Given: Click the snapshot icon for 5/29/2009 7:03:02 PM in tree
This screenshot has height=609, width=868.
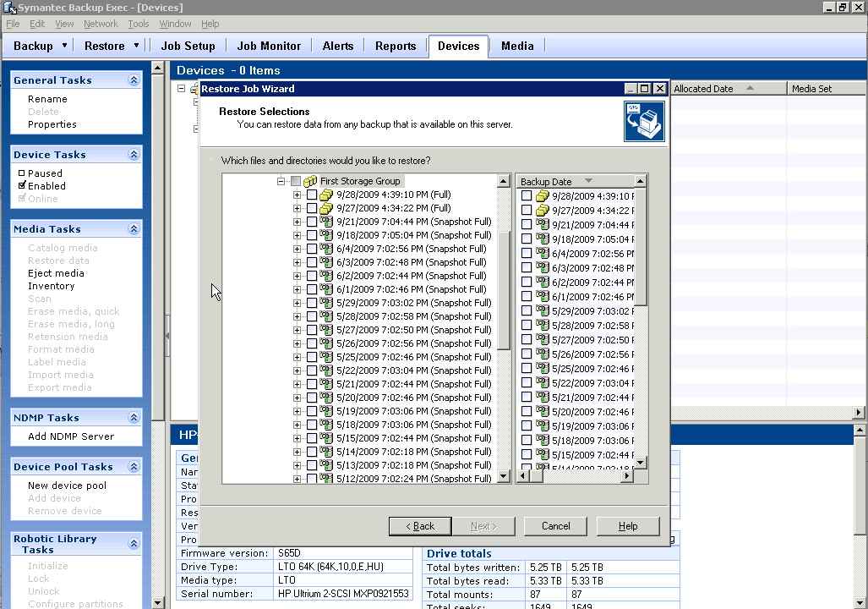Looking at the screenshot, I should point(326,303).
